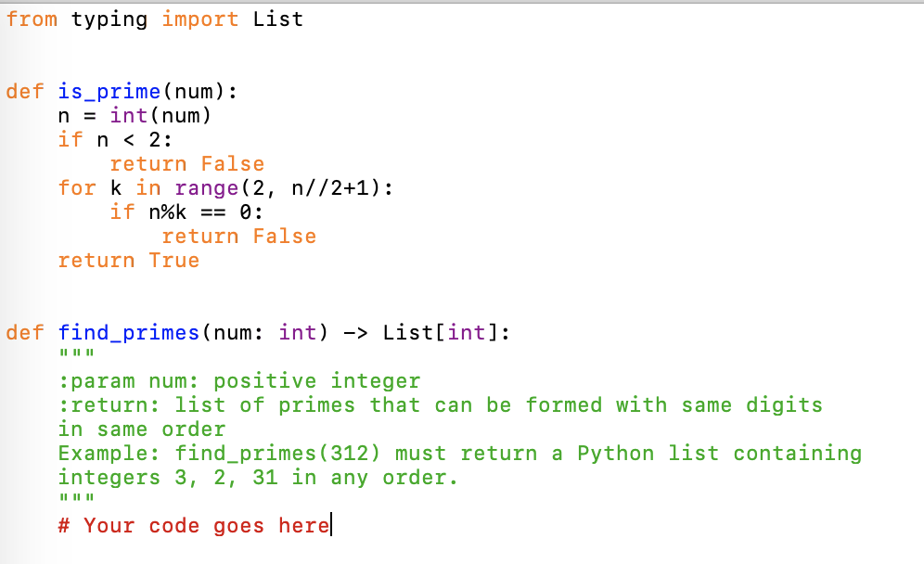Image resolution: width=924 pixels, height=564 pixels.
Task: Click the 'n = int(num)' assignment line
Action: pos(135,116)
